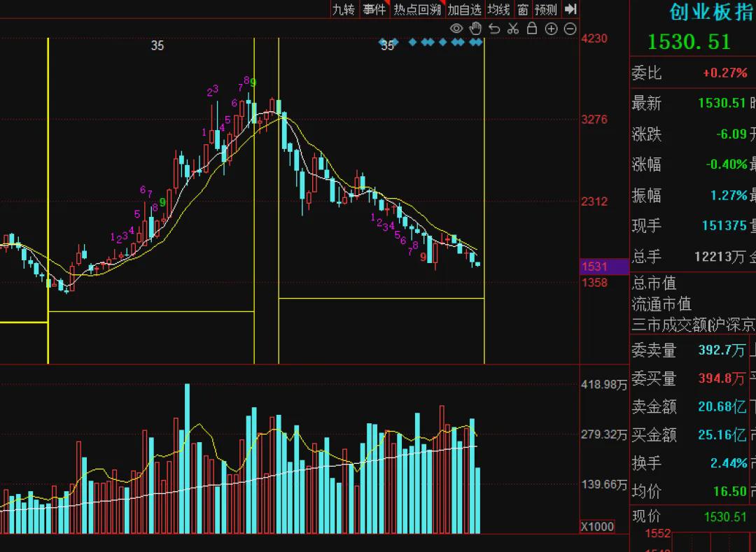Screen dimensions: 756x552
Task: Click the -6.09 涨跌 value
Action: coord(731,134)
